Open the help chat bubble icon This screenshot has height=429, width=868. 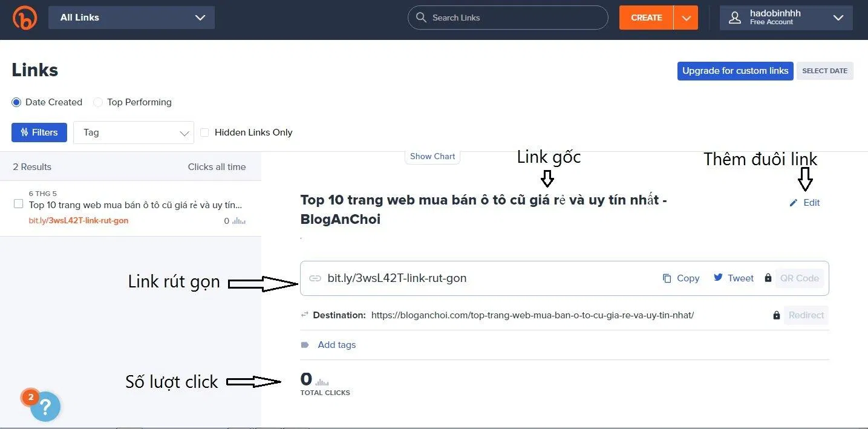(x=44, y=406)
